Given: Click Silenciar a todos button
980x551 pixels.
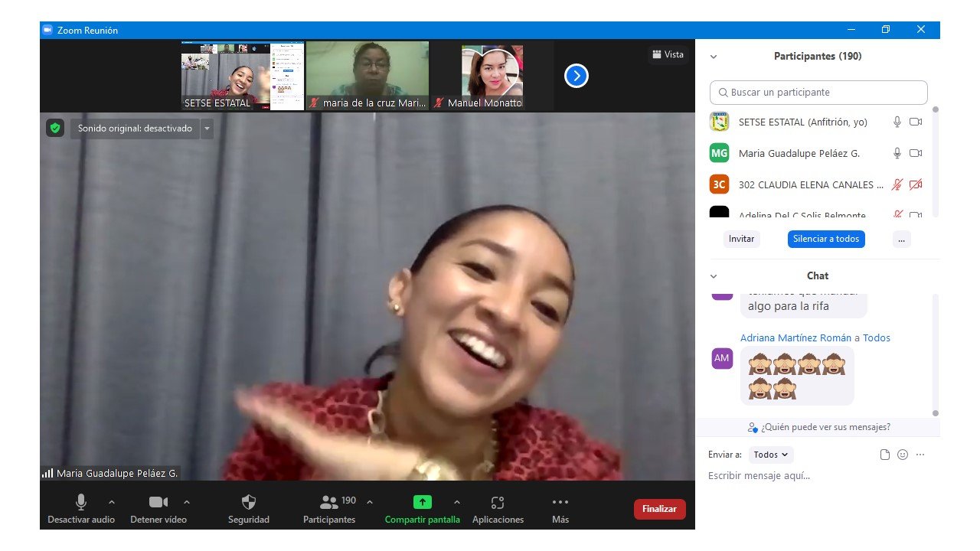Looking at the screenshot, I should click(x=826, y=239).
